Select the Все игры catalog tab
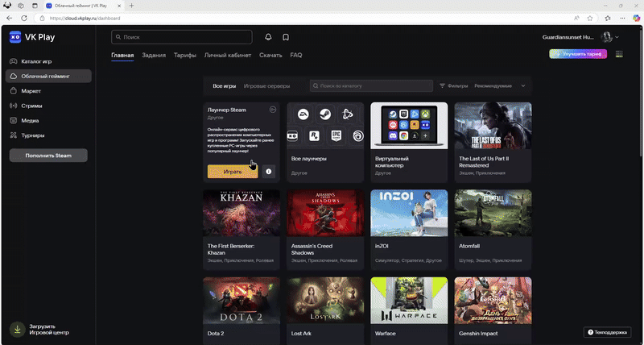644x345 pixels. (225, 86)
